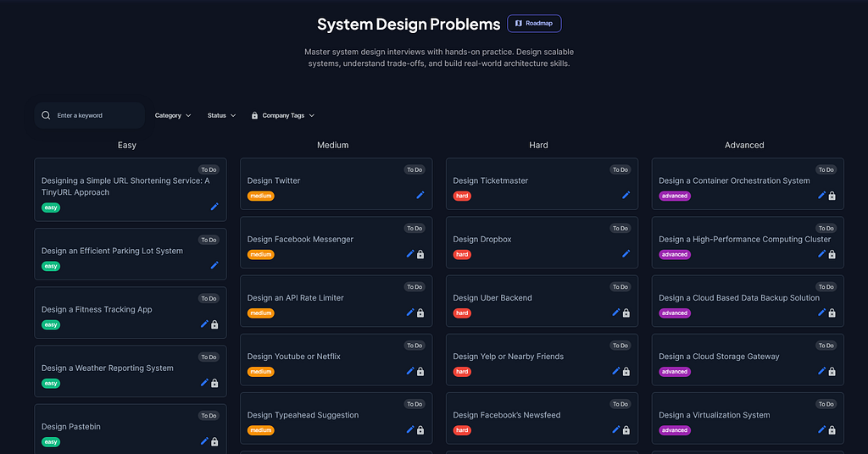Click the Hard column heading
This screenshot has height=454, width=868.
(538, 146)
